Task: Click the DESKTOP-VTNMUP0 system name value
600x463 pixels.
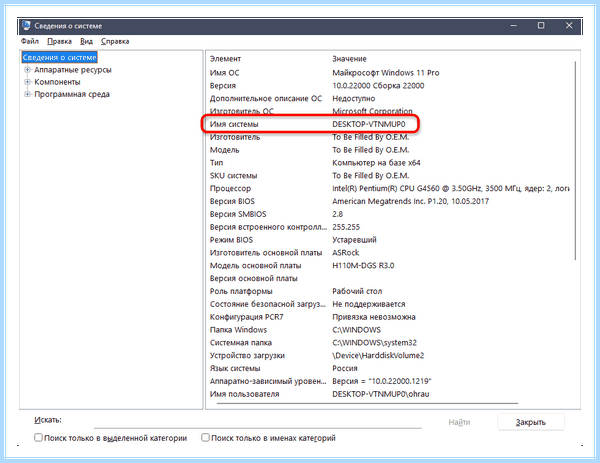Action: pyautogui.click(x=368, y=124)
